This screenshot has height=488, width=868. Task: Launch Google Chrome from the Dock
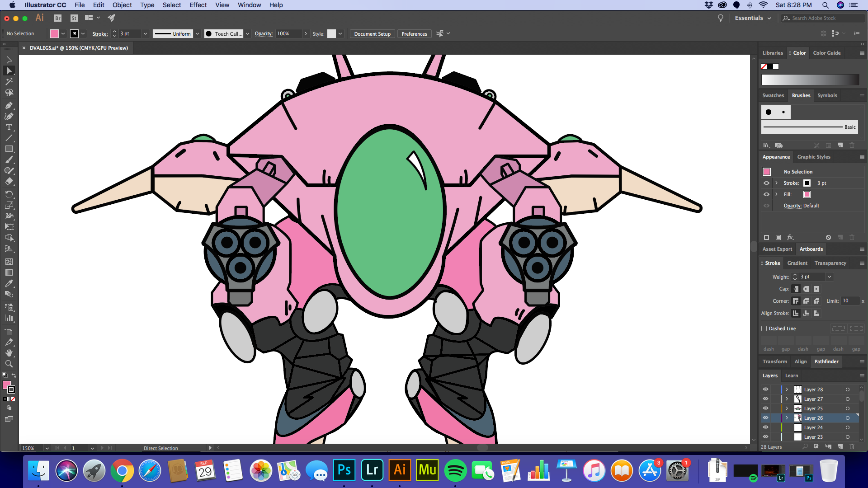tap(122, 470)
